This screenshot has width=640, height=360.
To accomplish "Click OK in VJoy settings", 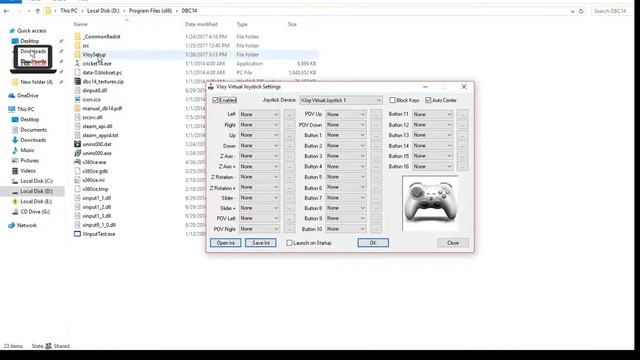I will [373, 243].
